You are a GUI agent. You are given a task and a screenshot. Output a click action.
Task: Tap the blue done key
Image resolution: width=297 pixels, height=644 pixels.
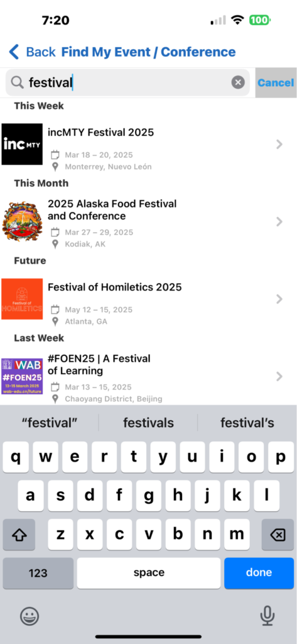pos(259,573)
